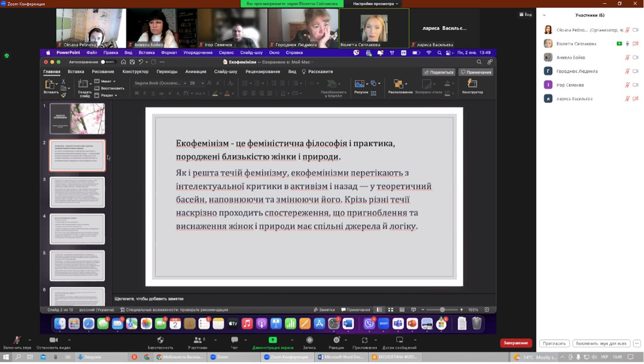644x364 pixels.
Task: Toggle camera with Остановить видео
Action: [x=54, y=341]
